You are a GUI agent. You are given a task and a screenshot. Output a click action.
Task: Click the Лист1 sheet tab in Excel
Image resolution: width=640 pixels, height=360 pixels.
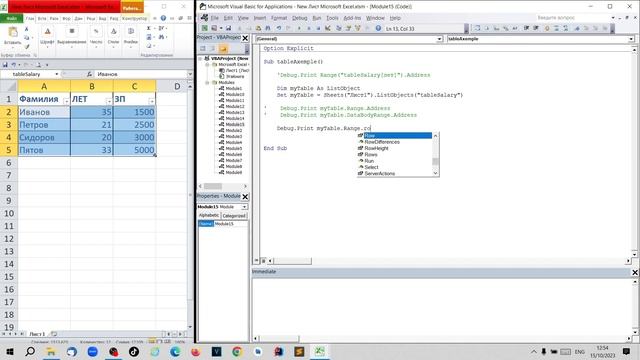click(38, 334)
